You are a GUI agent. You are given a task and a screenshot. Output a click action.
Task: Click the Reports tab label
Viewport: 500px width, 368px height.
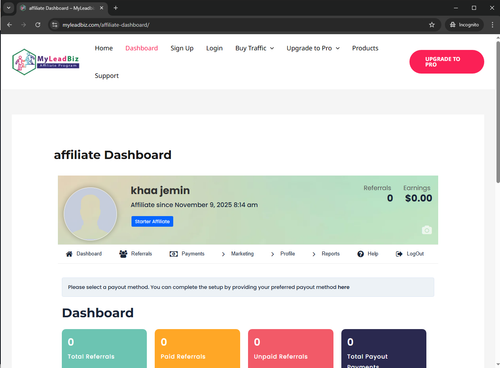(331, 254)
